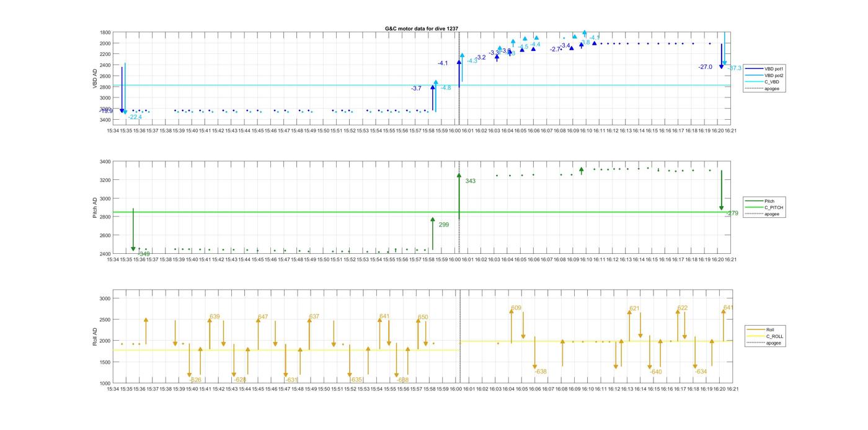Viewport: 868px width, 430px height.
Task: Click the '-631' Roll data label
Action: 292,380
